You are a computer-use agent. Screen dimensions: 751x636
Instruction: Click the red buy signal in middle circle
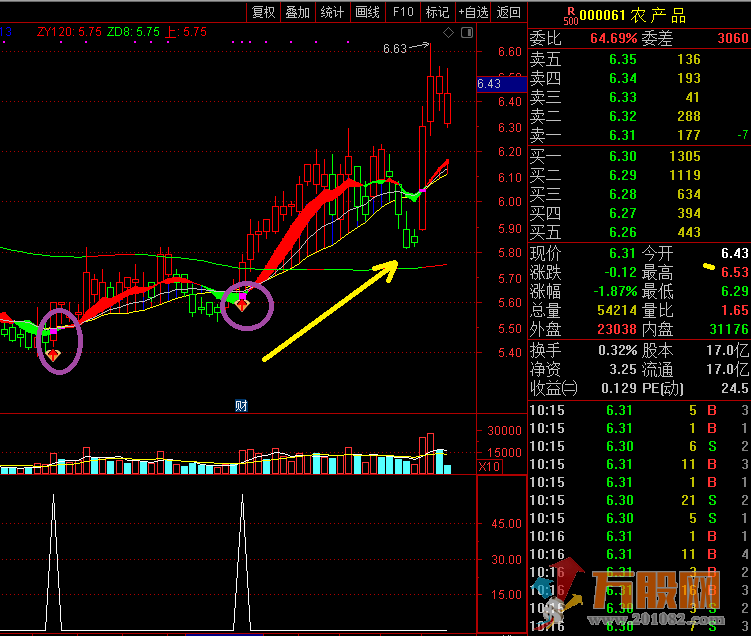(x=242, y=305)
